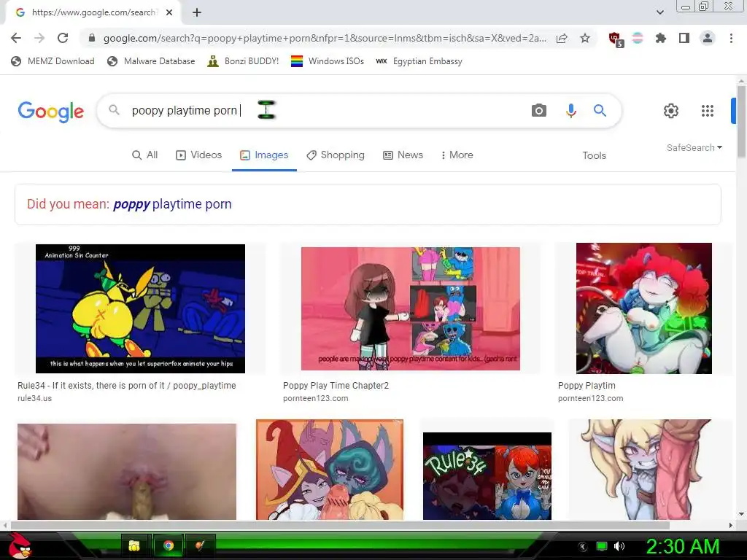Click the horizontal scrollbar at the bottom
Screen dimensions: 747x560
[x=340, y=525]
